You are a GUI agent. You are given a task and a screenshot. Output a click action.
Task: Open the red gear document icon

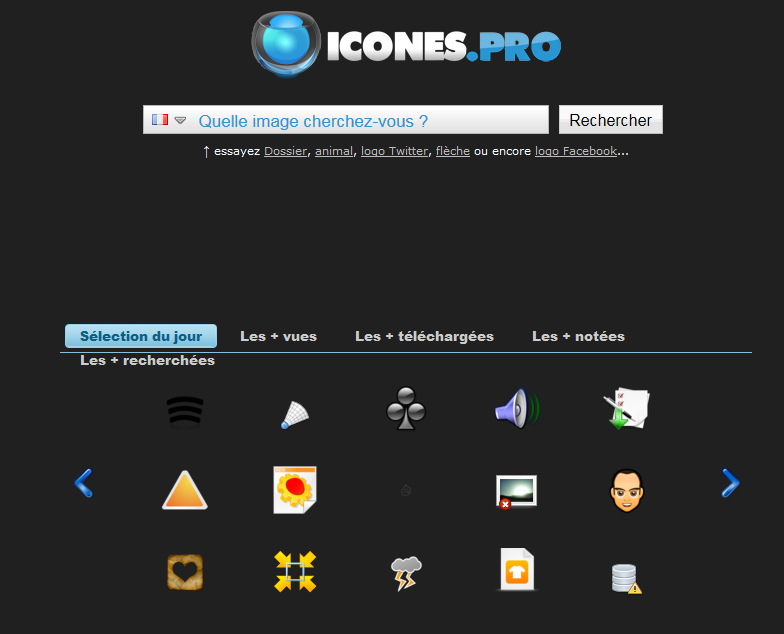point(295,490)
